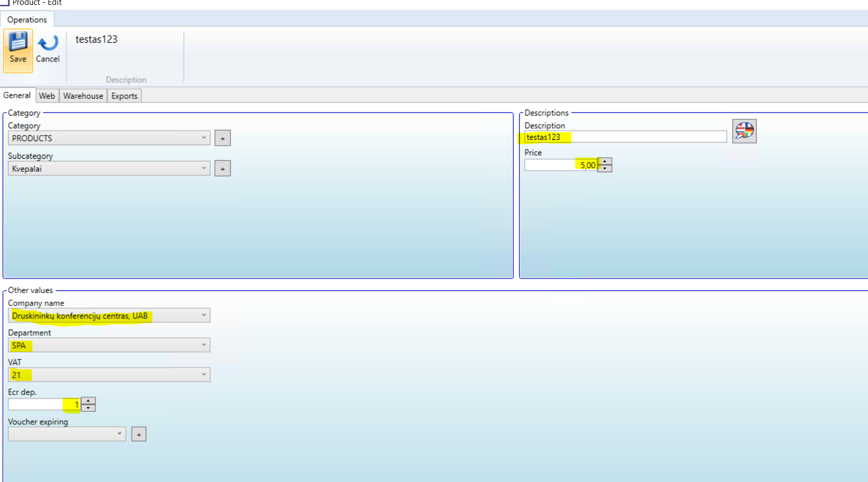Viewport: 868px width, 482px height.
Task: Cancel editing with the blue arrow icon
Action: [48, 50]
